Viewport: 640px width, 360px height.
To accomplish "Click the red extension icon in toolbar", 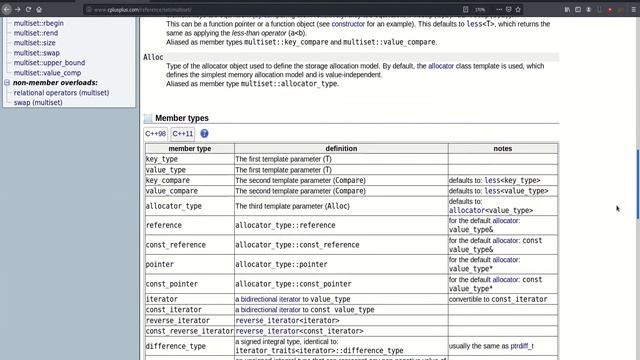I will tap(610, 9).
